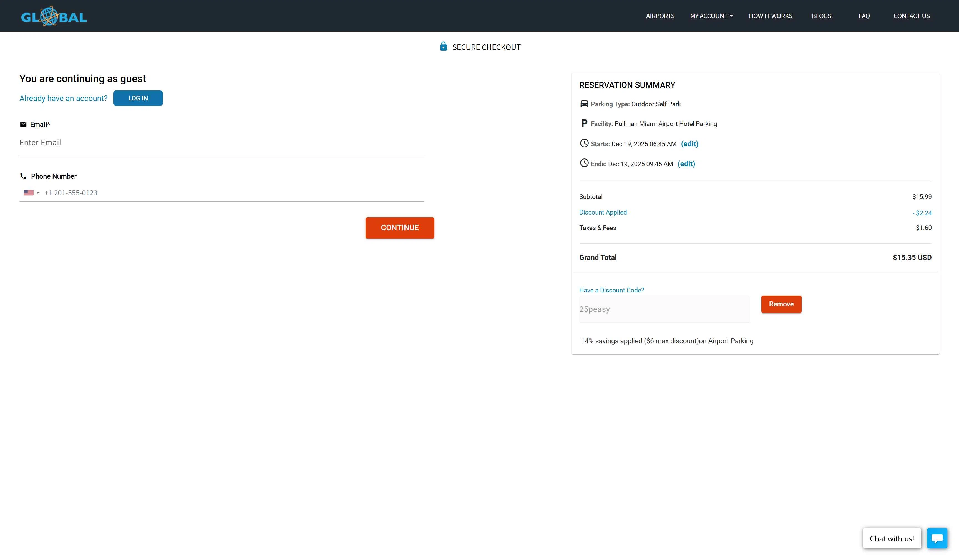Open the chat bubble icon
The width and height of the screenshot is (959, 560).
pyautogui.click(x=937, y=538)
